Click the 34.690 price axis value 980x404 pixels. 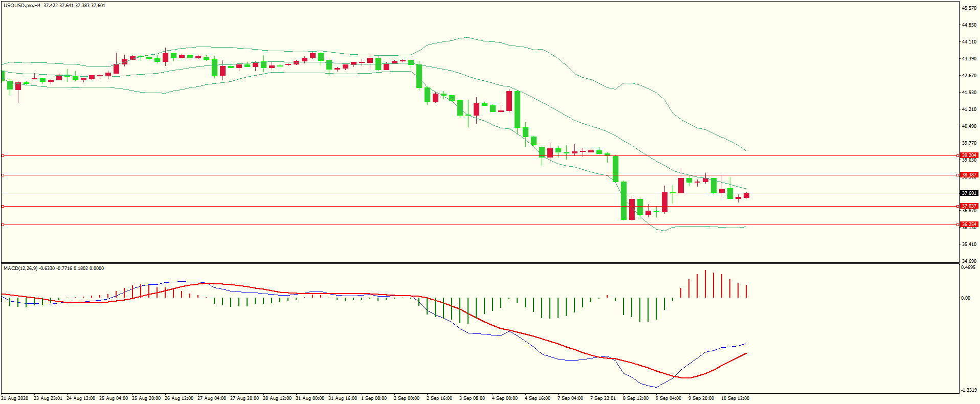(969, 261)
